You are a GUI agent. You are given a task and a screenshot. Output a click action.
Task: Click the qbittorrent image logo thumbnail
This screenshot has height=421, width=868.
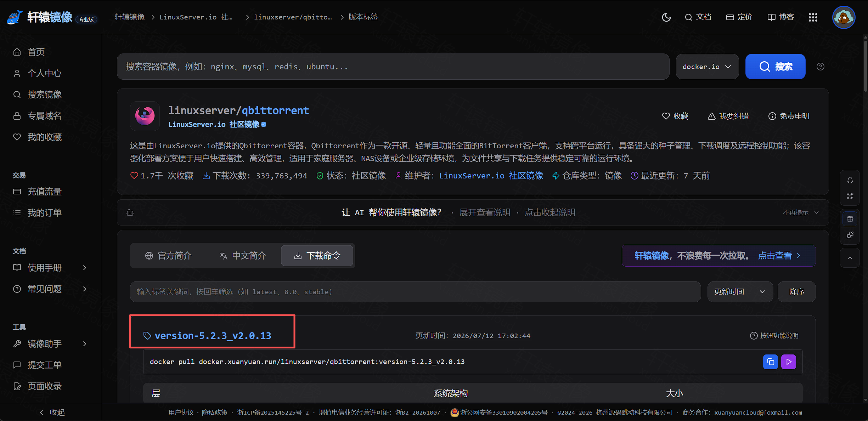tap(145, 116)
